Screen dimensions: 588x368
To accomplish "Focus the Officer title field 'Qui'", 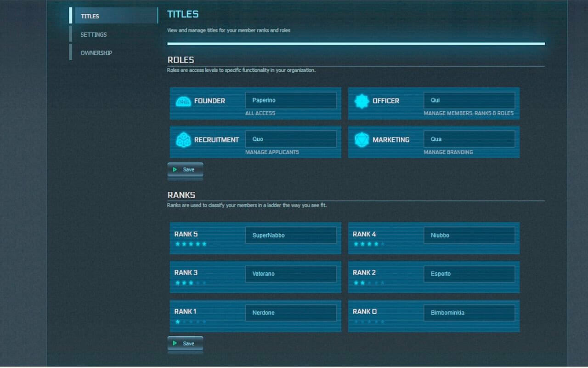I will 469,100.
